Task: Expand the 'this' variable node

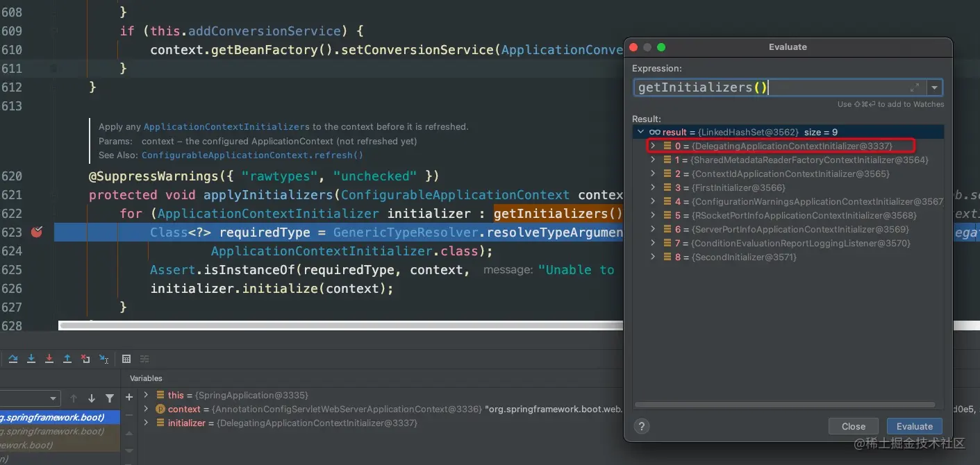Action: [x=146, y=395]
